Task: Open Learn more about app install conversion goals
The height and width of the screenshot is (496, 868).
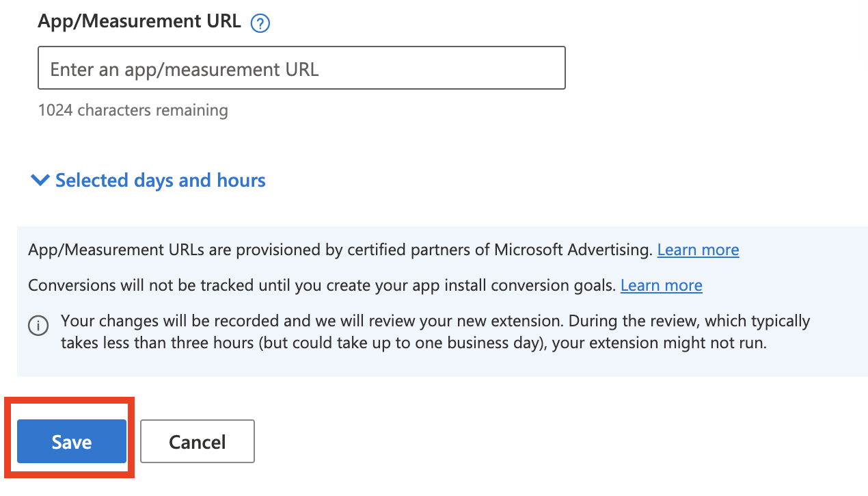Action: [661, 285]
